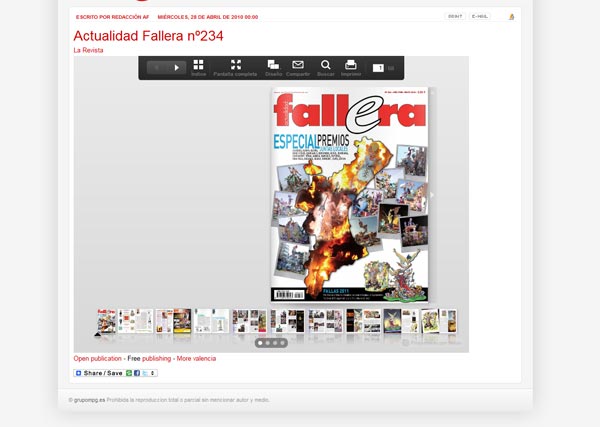Click the E-mail button above the article

tap(481, 16)
